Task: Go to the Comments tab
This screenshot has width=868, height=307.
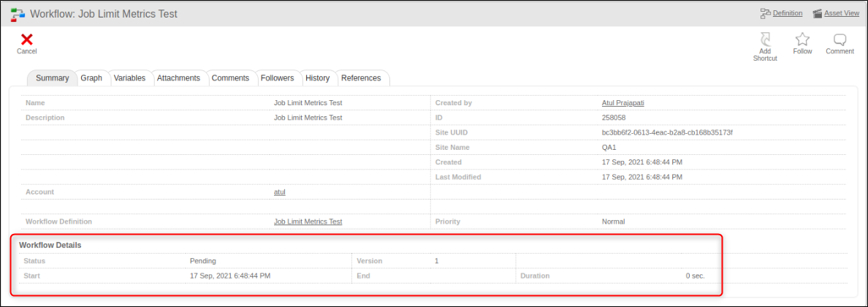Action: tap(230, 78)
